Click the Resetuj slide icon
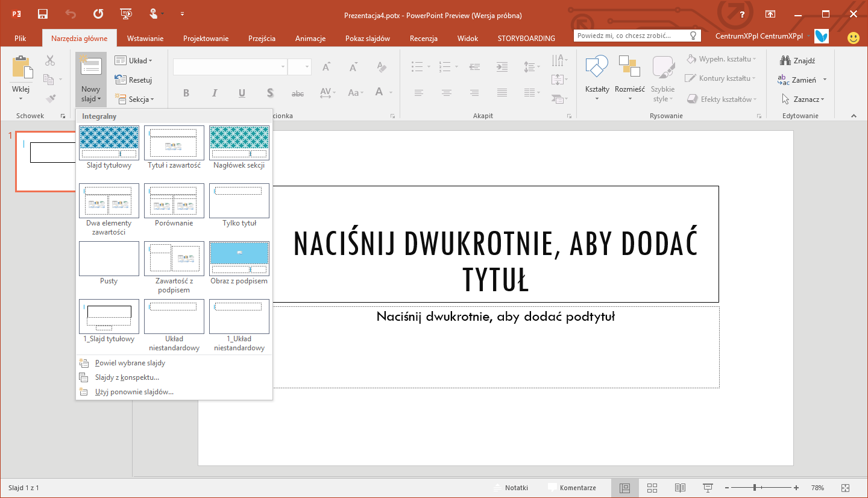 click(x=119, y=80)
